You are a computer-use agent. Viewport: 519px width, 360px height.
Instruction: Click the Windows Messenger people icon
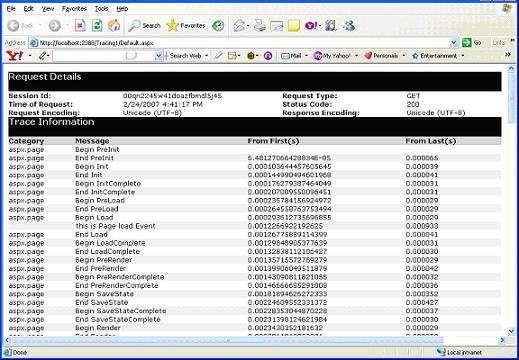pyautogui.click(x=349, y=26)
